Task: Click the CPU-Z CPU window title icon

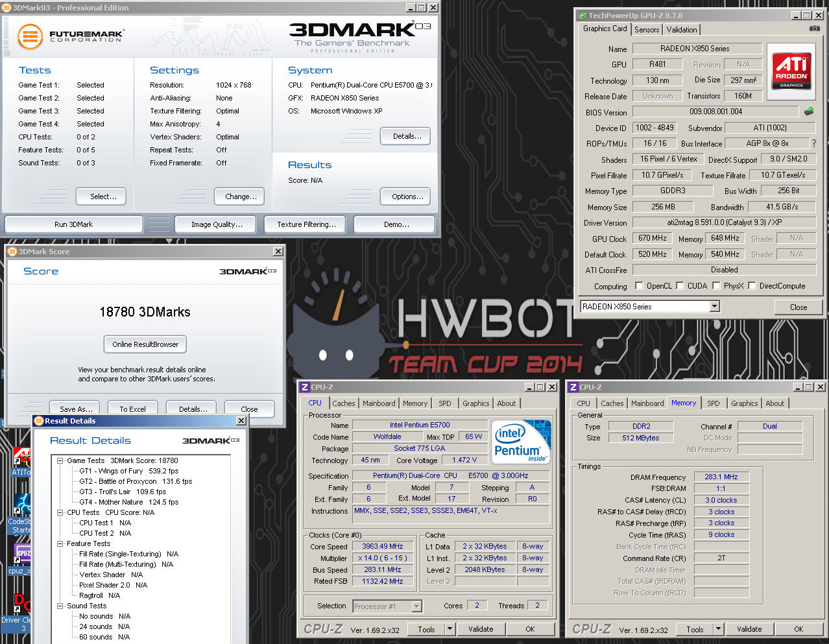Action: pyautogui.click(x=304, y=387)
